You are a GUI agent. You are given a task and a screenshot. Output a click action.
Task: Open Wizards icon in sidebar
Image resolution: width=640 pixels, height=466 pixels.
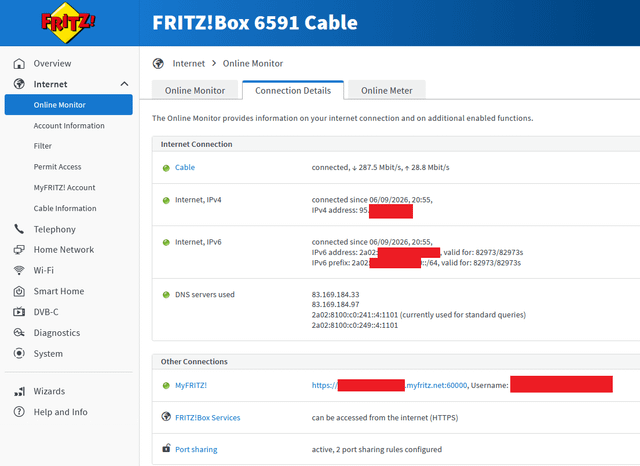click(19, 391)
